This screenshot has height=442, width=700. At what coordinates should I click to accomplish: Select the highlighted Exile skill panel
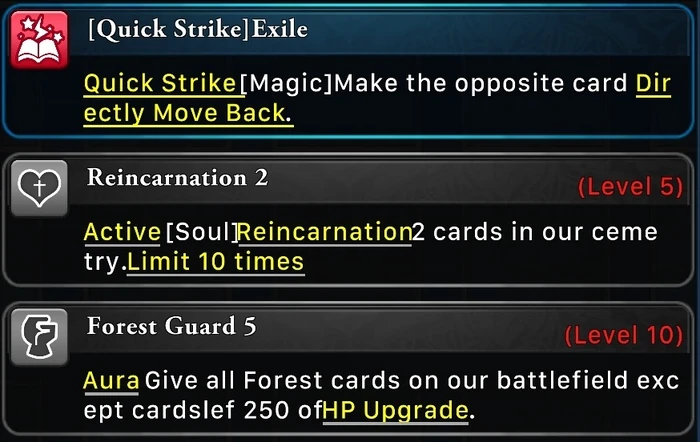[x=348, y=71]
